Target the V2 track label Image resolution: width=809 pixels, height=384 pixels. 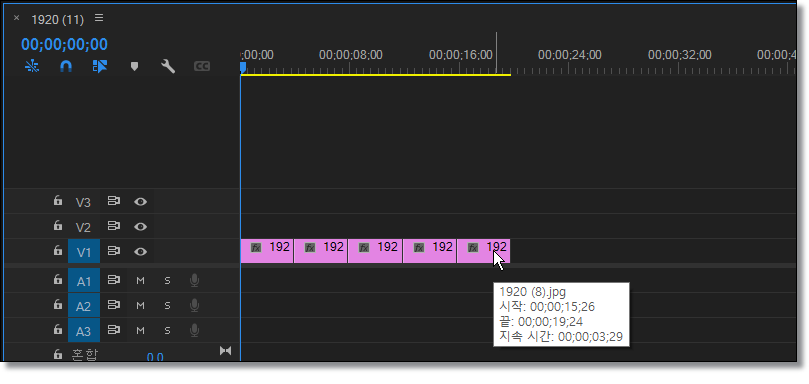(x=83, y=227)
